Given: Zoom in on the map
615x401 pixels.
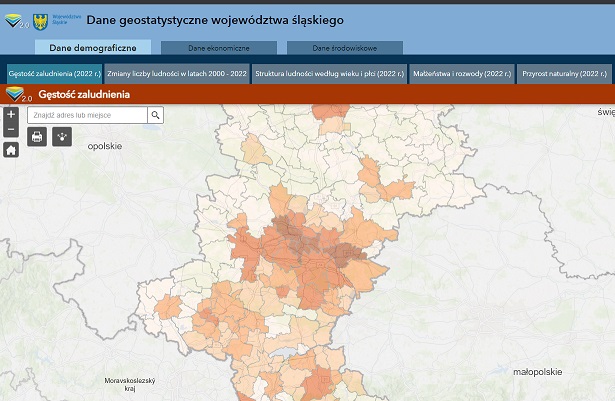Looking at the screenshot, I should 11,114.
